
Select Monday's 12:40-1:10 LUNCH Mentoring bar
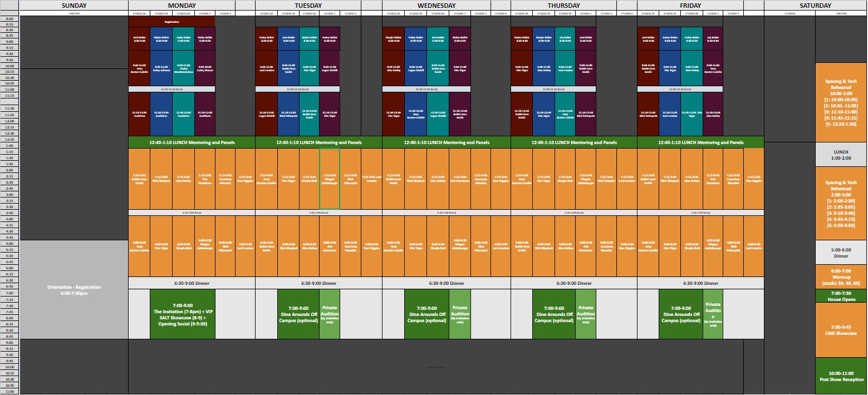[192, 142]
